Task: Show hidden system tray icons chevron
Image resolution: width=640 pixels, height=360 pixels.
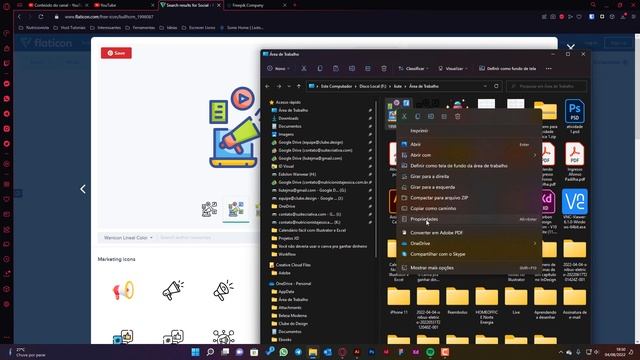Action: (560, 352)
